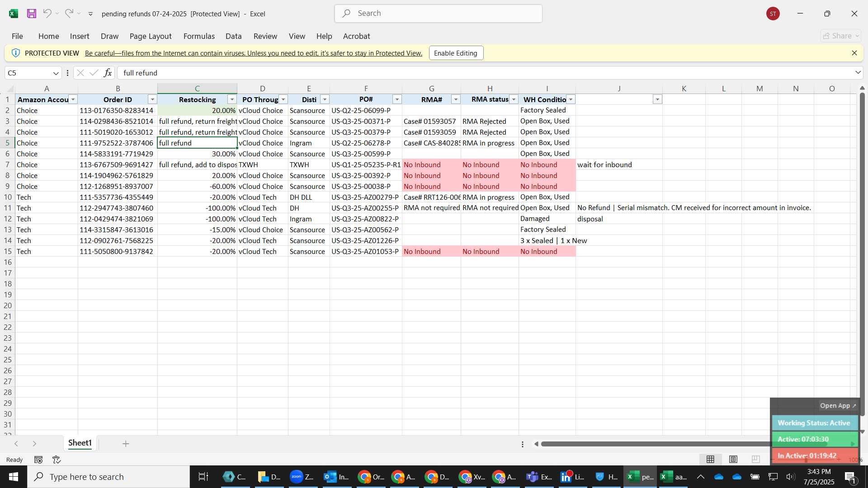Select cell containing 'Damaged'

[x=547, y=219]
